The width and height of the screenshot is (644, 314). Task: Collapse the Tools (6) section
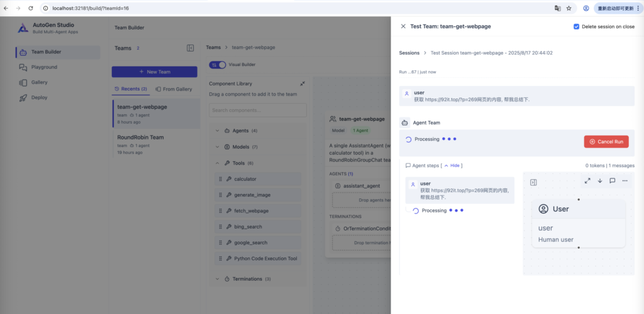click(x=257, y=163)
